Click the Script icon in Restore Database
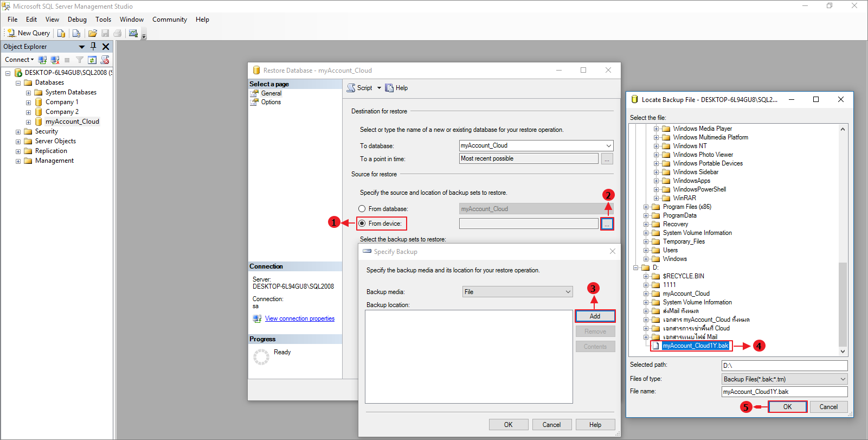Viewport: 868px width, 440px height. (351, 88)
